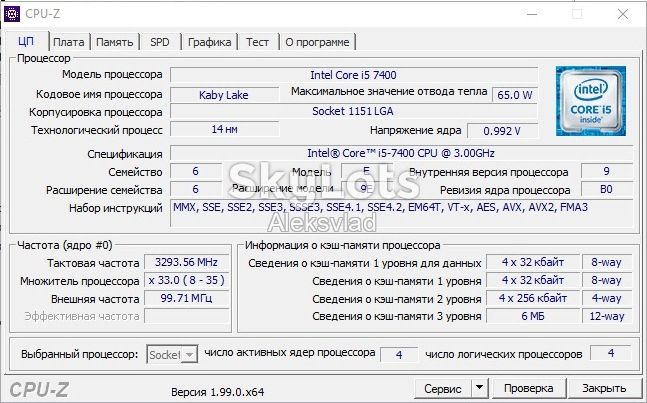Click the x 33.0 (8 - 35) multiplier value
Screen dimensions: 647x403
[x=186, y=280]
